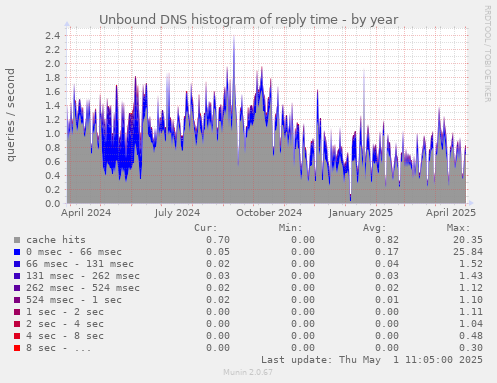Click the 1 sec - 2 sec swatch
497x383 pixels.
(x=17, y=312)
